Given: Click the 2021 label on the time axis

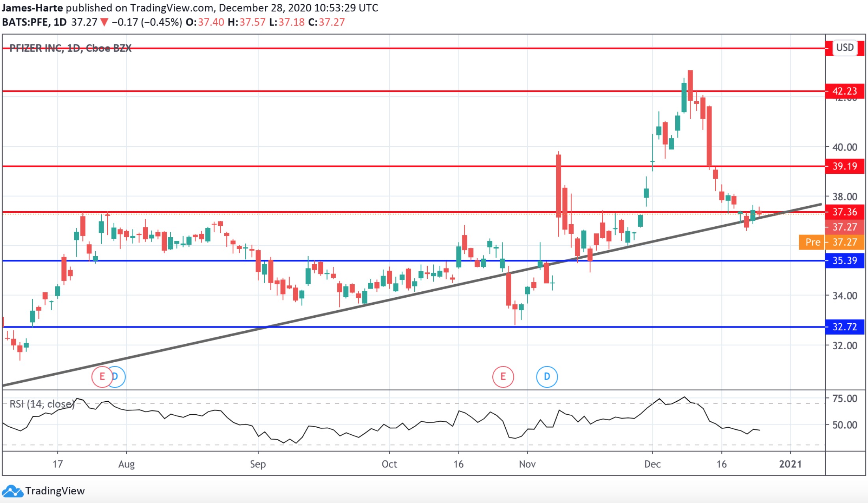Looking at the screenshot, I should pyautogui.click(x=790, y=464).
